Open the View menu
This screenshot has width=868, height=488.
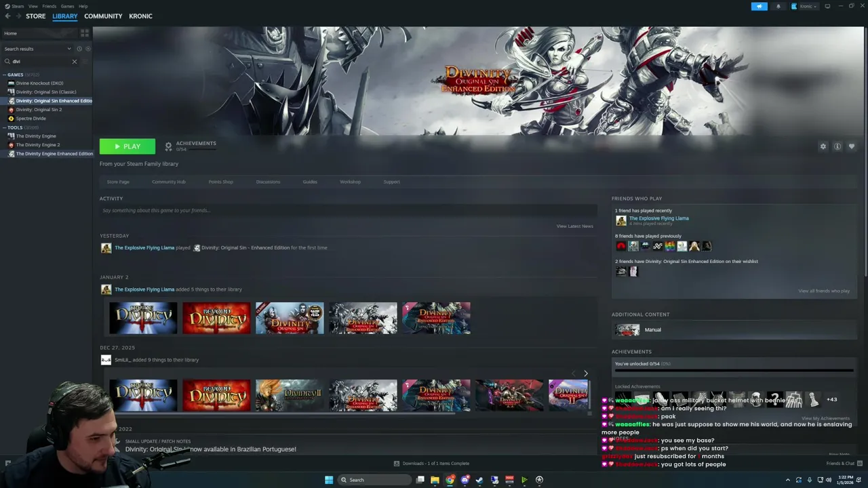click(33, 6)
